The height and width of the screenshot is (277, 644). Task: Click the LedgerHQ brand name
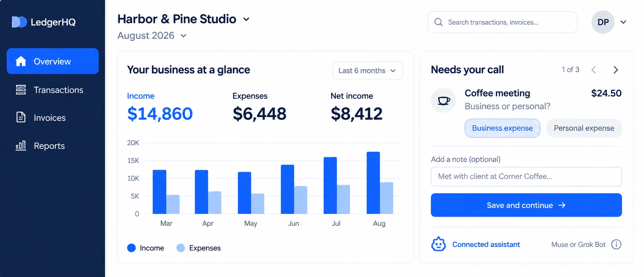[53, 22]
